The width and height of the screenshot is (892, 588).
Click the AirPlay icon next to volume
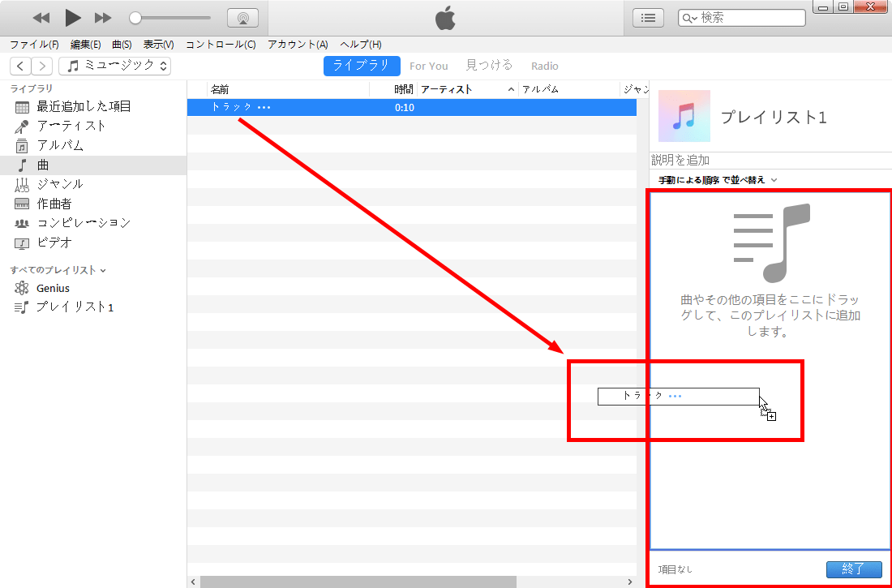[x=242, y=16]
